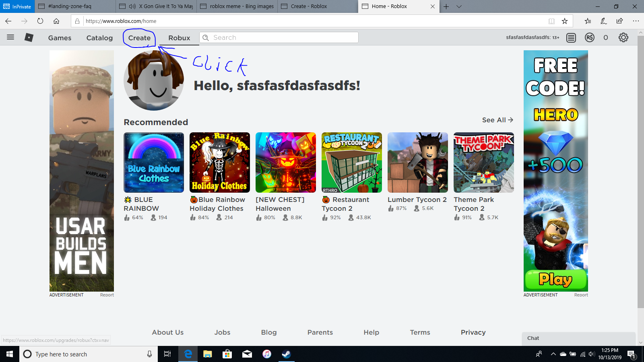Click the search magnifier icon
The image size is (644, 362).
[x=206, y=37]
